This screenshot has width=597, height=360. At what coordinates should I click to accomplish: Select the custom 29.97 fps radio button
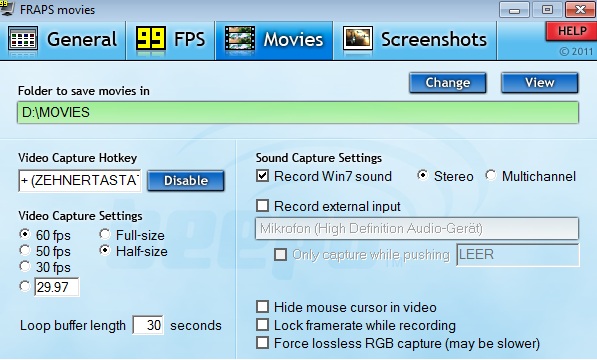(25, 286)
